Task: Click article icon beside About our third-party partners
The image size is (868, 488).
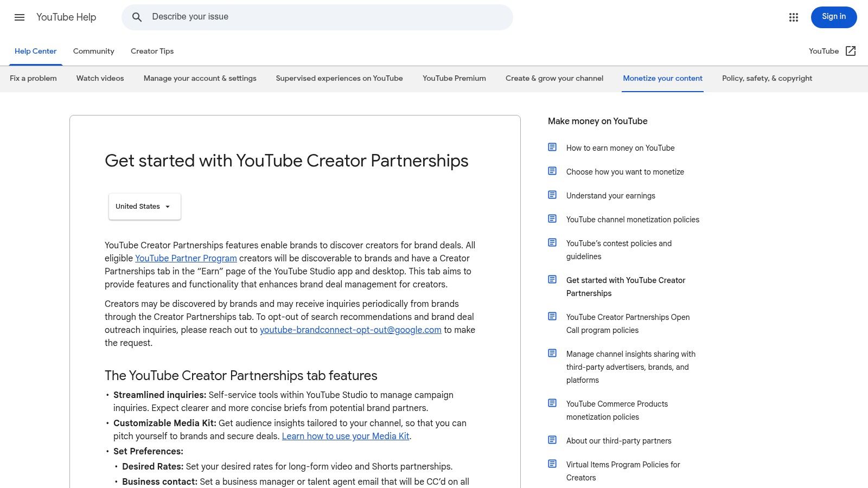Action: click(552, 440)
